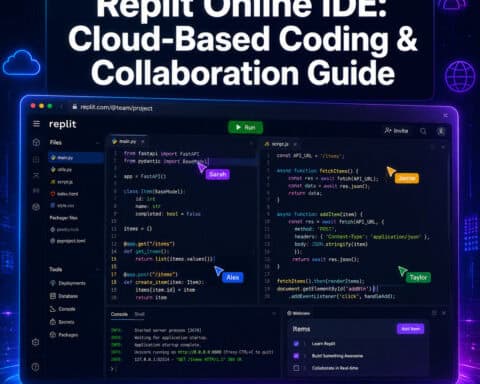
Task: Open the Deployments tool
Action: tap(68, 283)
